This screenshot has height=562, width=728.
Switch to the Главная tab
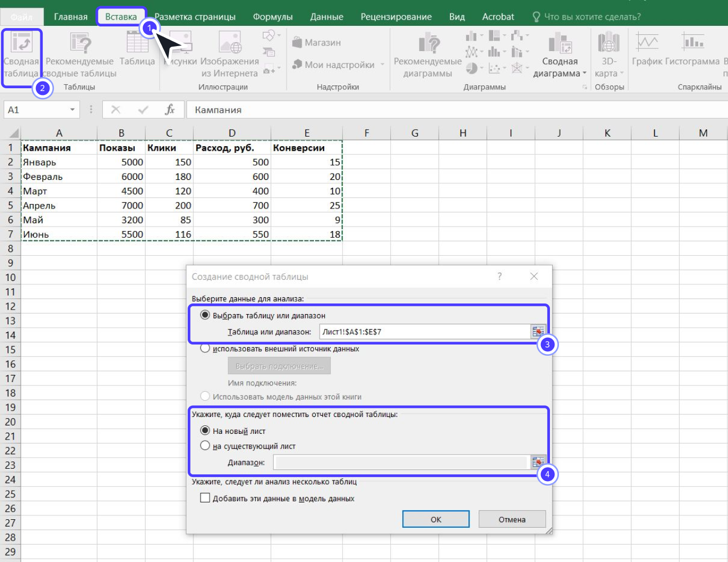point(71,17)
